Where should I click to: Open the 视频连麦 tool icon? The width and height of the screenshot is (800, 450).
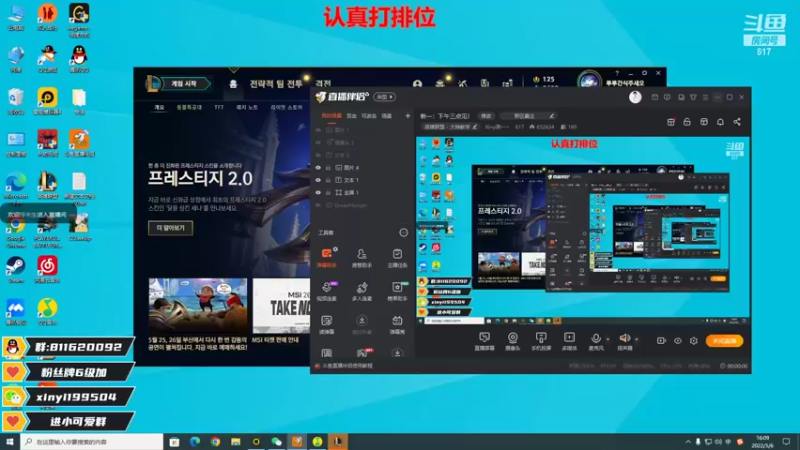click(327, 291)
